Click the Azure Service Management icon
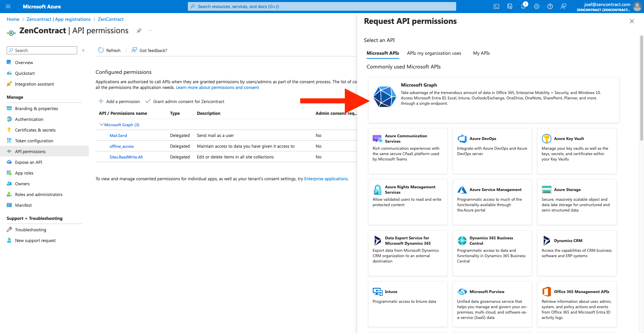The image size is (644, 333). tap(462, 190)
